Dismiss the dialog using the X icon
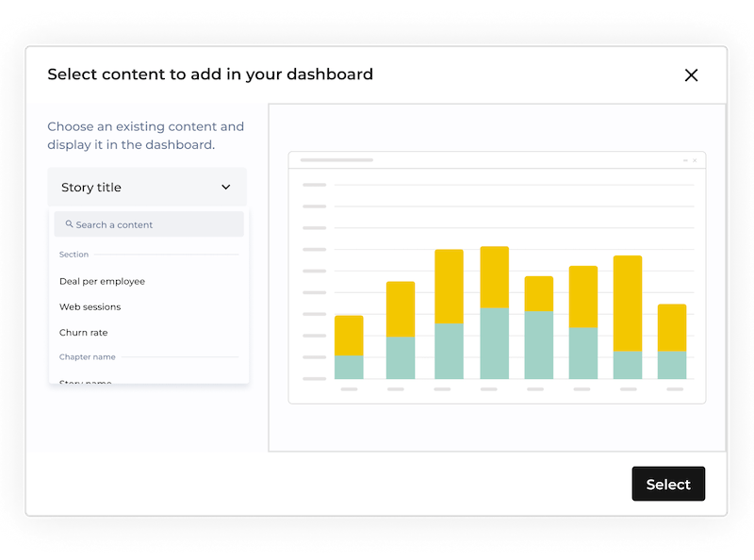Screen dimensions: 754x560 click(x=692, y=74)
